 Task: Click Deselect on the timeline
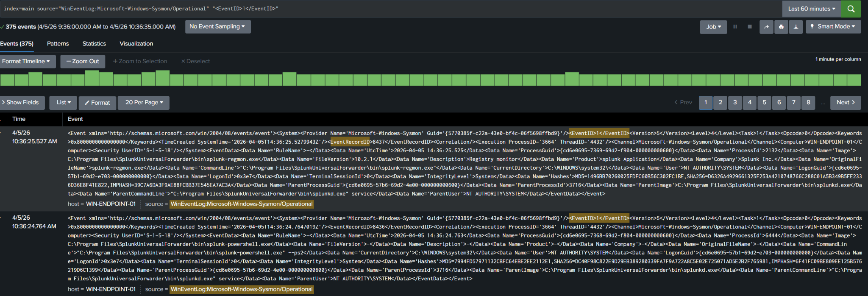coord(195,61)
